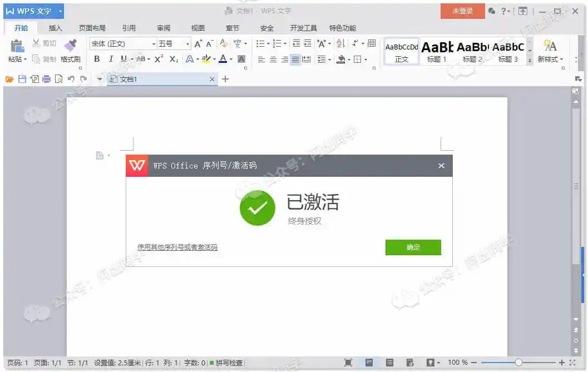Screen dimensions: 588x372
Task: Switch to 引用 tab
Action: pyautogui.click(x=129, y=28)
